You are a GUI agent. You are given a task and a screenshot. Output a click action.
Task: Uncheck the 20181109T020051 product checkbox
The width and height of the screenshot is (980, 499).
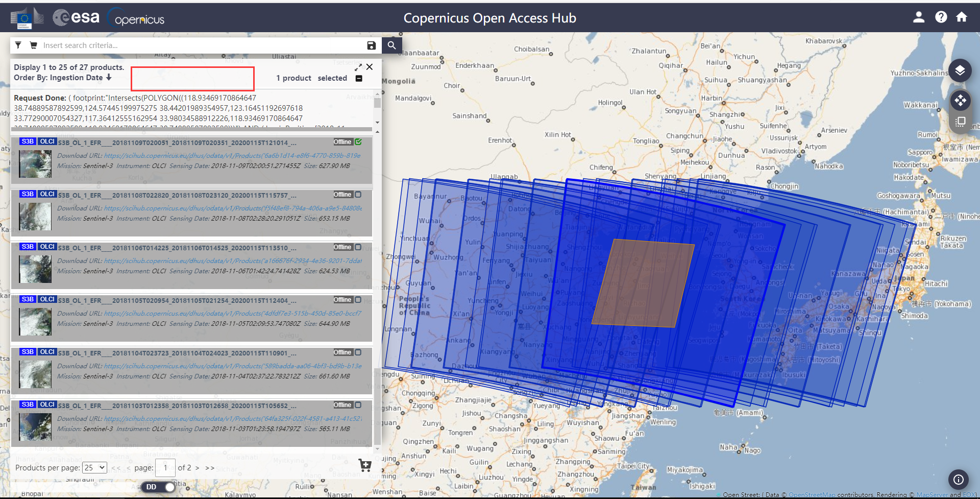pos(358,142)
